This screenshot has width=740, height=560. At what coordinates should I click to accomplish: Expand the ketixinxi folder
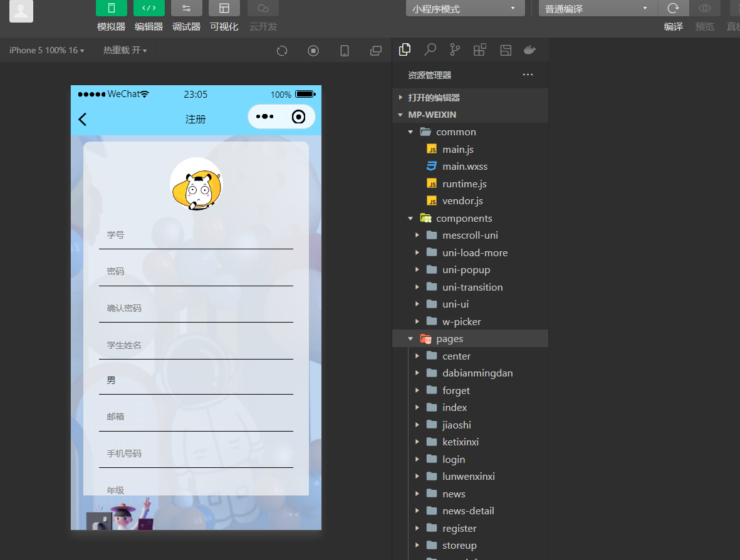coord(470,442)
